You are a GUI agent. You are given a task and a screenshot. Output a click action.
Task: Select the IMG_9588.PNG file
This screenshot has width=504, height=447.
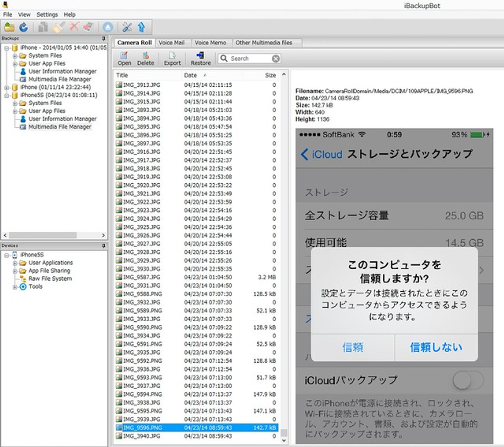[196, 294]
